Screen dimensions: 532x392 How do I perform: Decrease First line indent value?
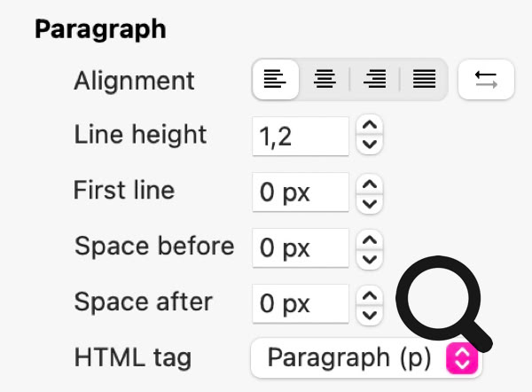tap(371, 201)
